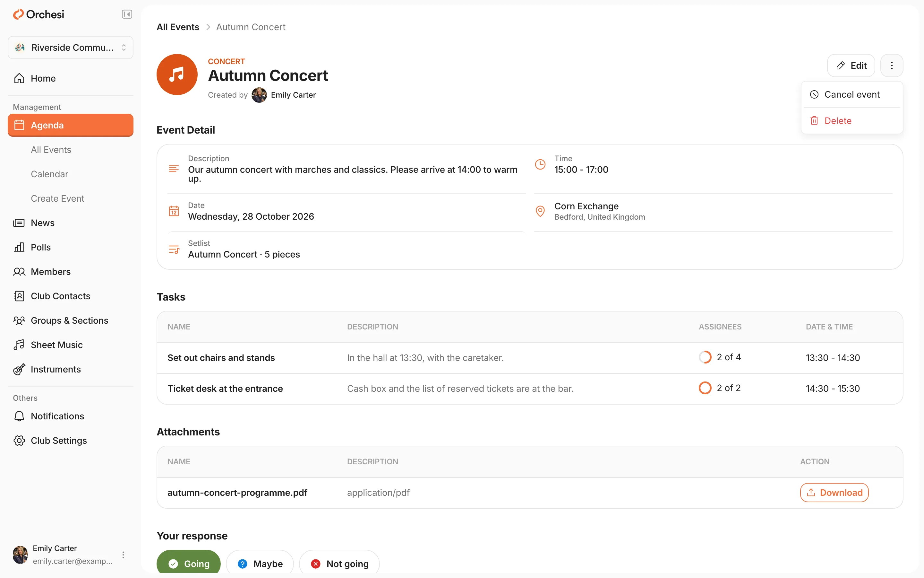Screen dimensions: 924x578
Task: Open All Events submenu link
Action: 51,149
